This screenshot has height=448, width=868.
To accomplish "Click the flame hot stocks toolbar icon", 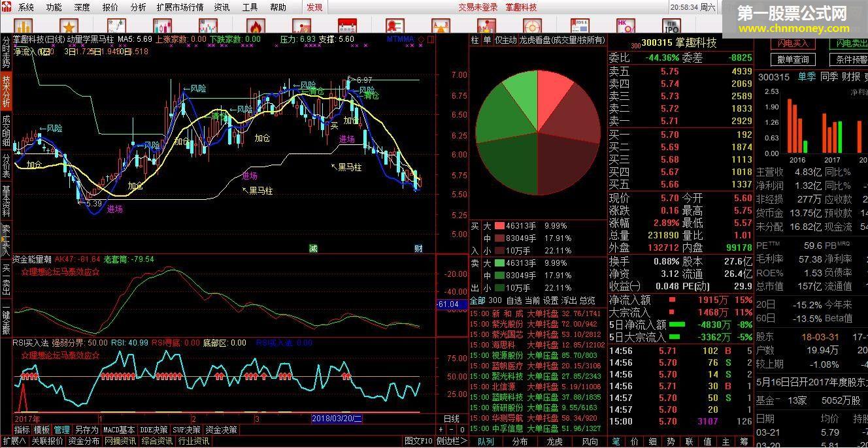I will pyautogui.click(x=254, y=27).
